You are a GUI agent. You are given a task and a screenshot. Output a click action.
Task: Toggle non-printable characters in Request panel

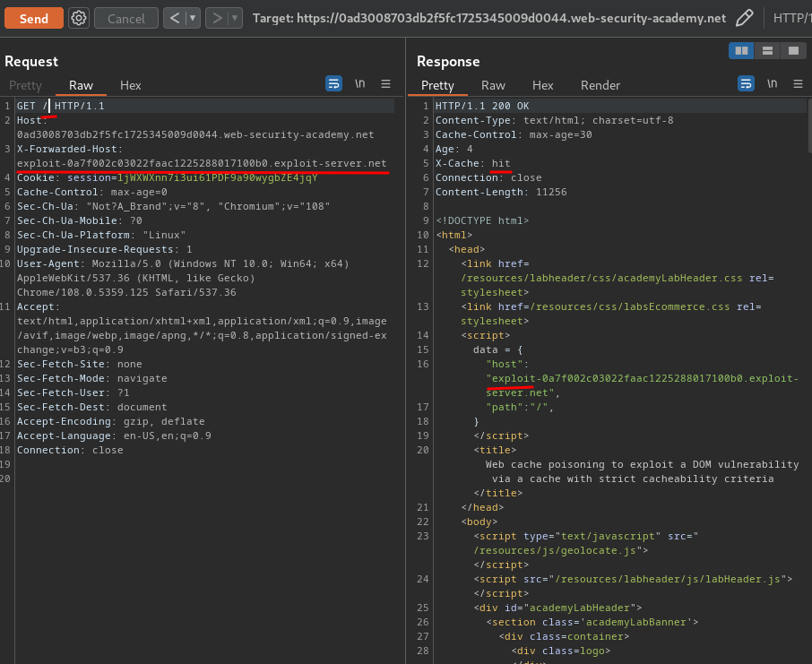[360, 83]
